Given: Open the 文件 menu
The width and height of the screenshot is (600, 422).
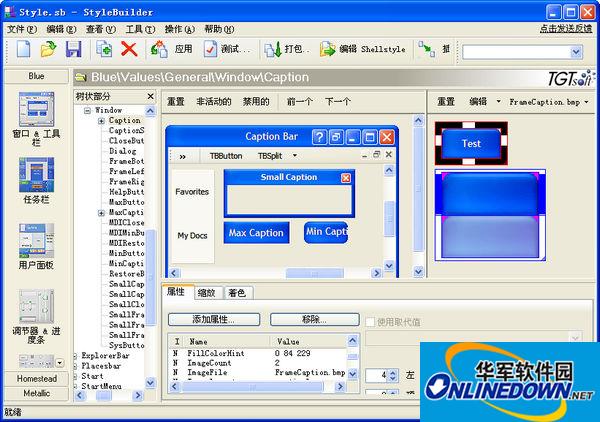Looking at the screenshot, I should click(x=22, y=29).
